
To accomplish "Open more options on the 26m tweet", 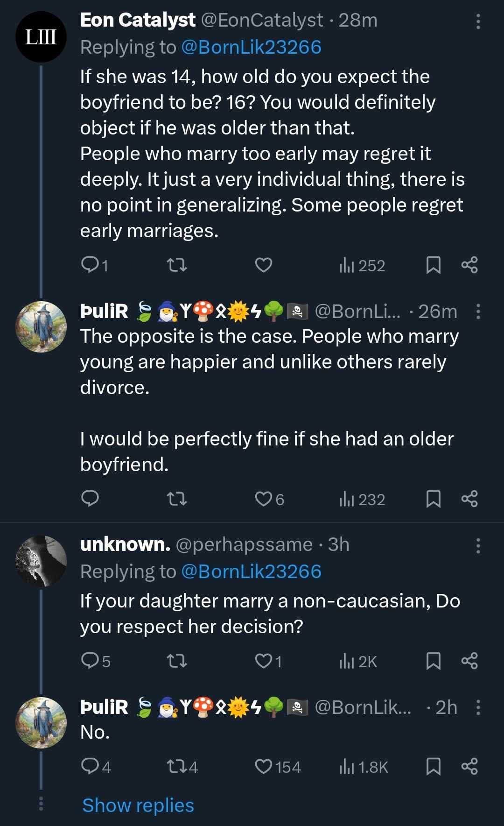I will (x=478, y=311).
